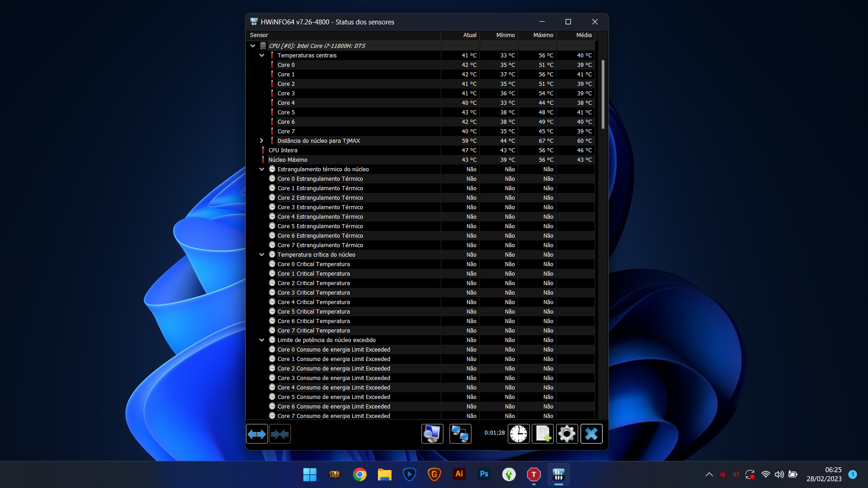This screenshot has width=868, height=488.
Task: Open the red T app in taskbar
Action: pos(534,474)
